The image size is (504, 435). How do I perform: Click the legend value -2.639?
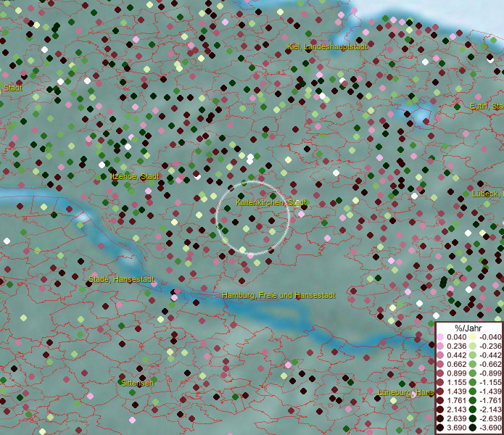click(490, 418)
